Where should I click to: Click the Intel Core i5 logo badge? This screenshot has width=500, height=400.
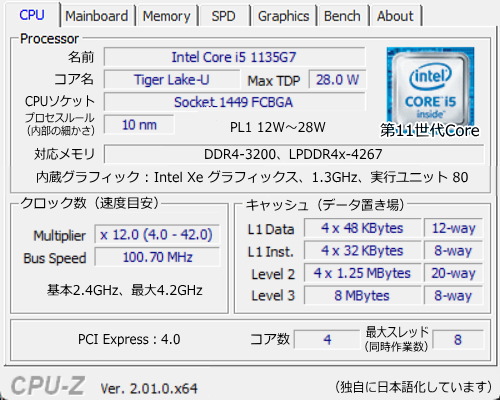(430, 86)
